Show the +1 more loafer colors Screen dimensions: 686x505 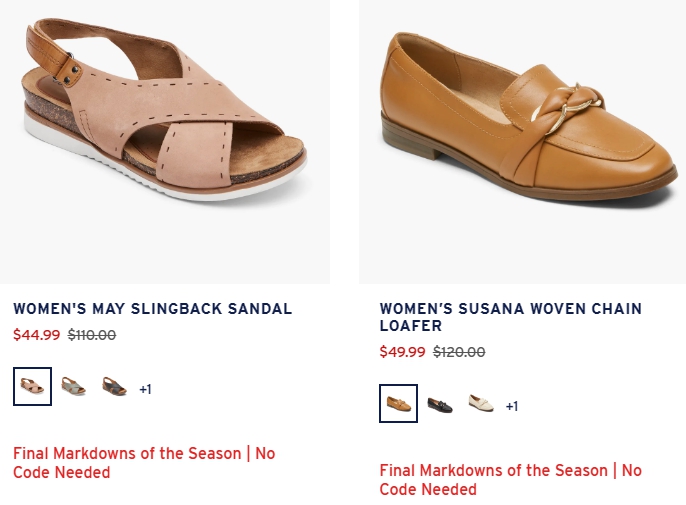click(512, 406)
